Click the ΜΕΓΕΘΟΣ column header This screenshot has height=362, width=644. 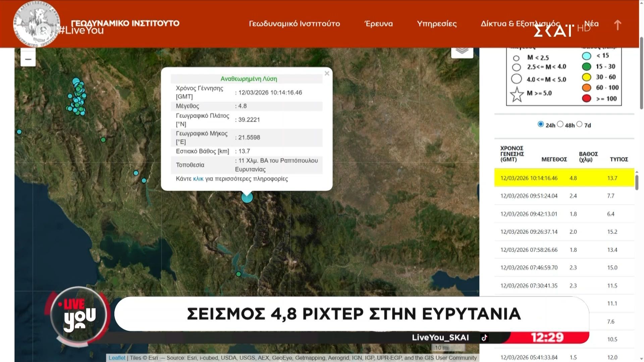coord(554,160)
